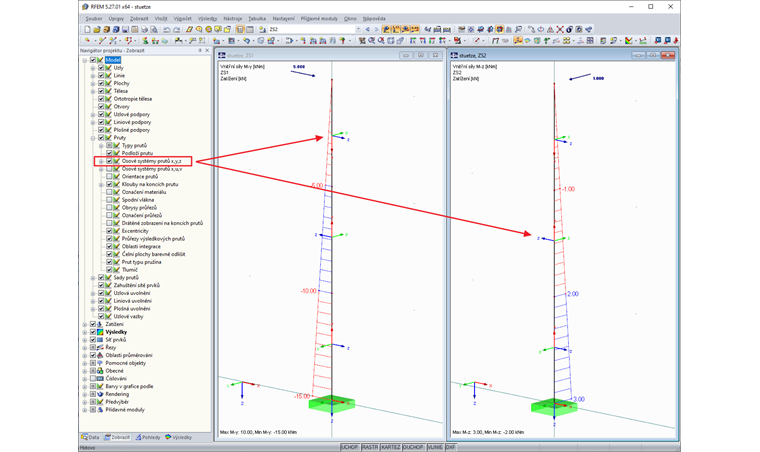Check Orientace prutů checkbox

(109, 176)
